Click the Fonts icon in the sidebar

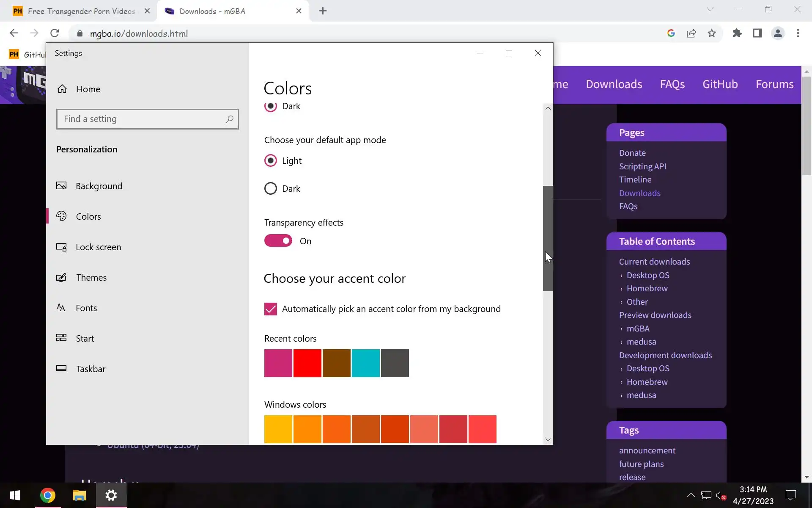coord(61,308)
